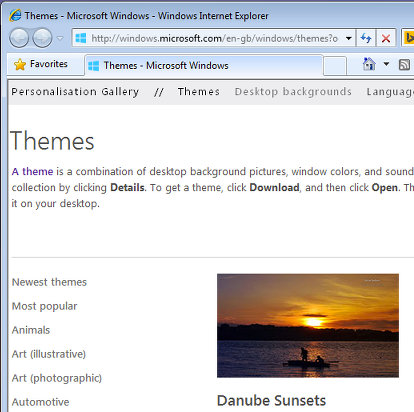
Task: Select the Themes navigation item
Action: pos(199,91)
